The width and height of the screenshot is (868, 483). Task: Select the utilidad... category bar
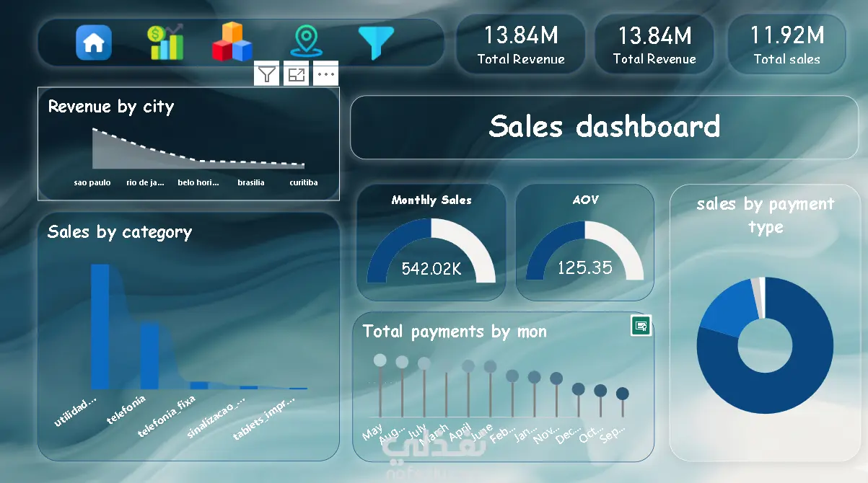click(x=100, y=327)
